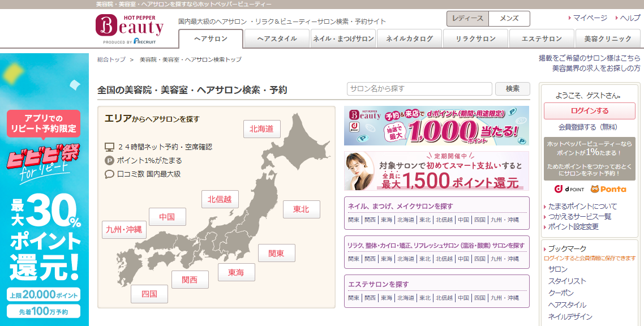This screenshot has height=326, width=644.
Task: Click 美容業界の求人をお探しの方 link
Action: click(x=596, y=68)
